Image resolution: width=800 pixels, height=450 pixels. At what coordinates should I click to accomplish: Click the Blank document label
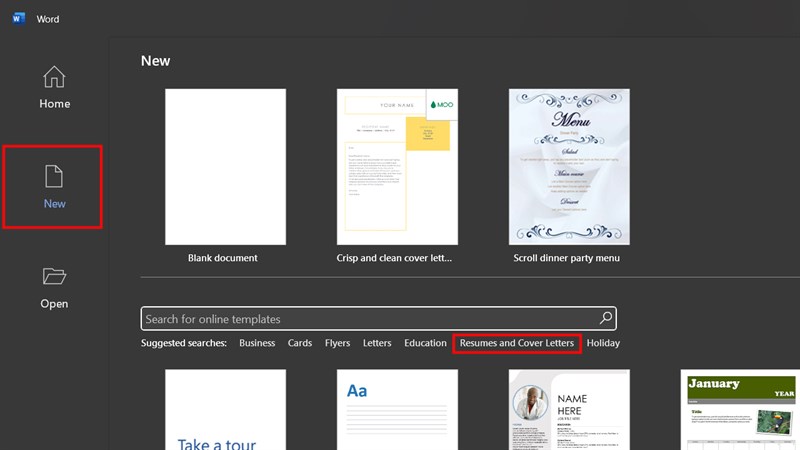tap(222, 258)
